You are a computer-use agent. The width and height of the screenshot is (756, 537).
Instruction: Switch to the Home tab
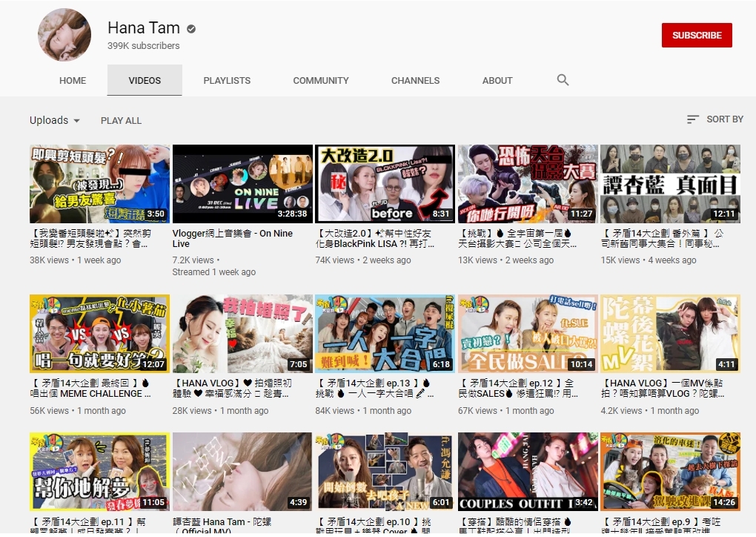point(73,80)
